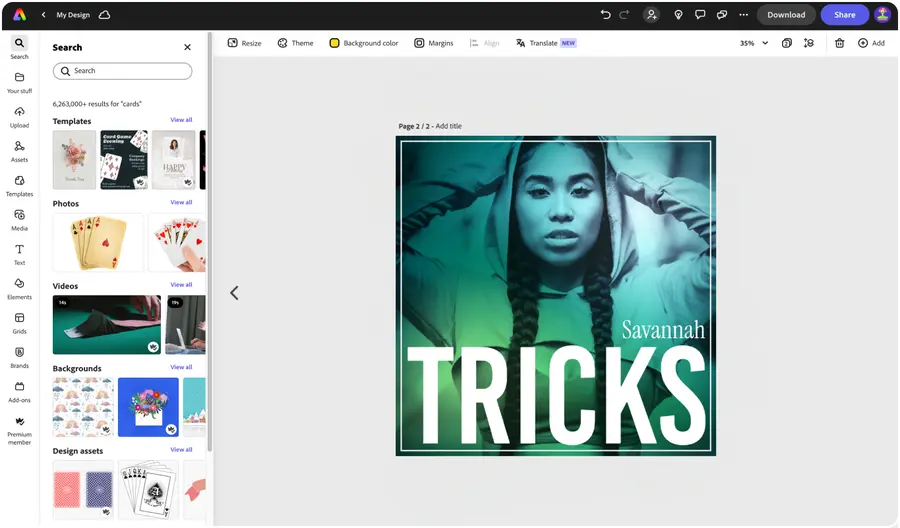
Task: Undo the last action
Action: 605,15
